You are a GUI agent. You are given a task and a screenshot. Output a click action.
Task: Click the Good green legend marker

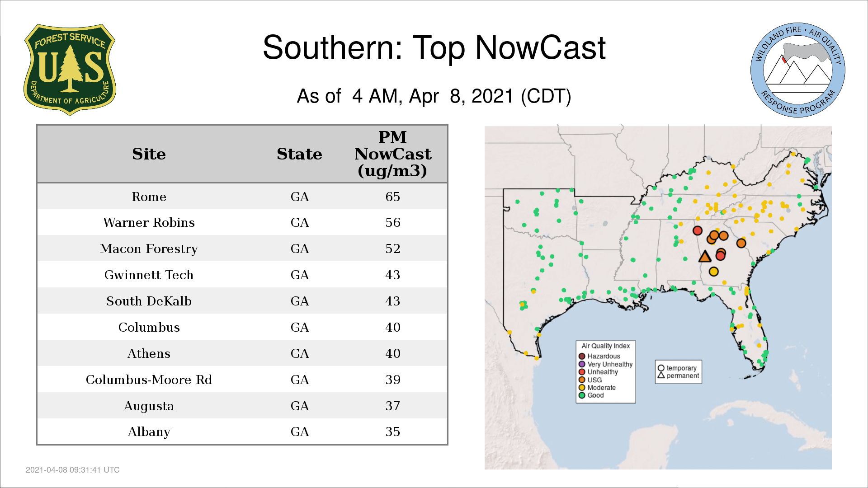pos(582,395)
